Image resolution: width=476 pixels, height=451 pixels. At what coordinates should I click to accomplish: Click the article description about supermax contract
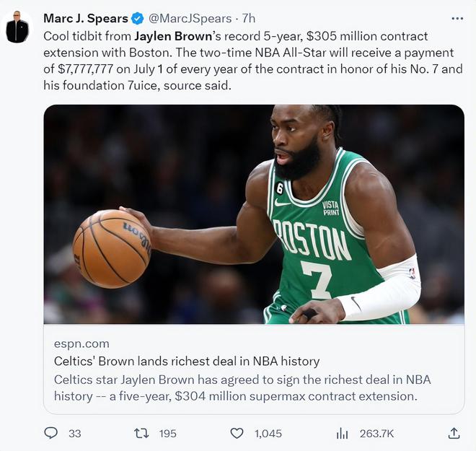pos(242,387)
